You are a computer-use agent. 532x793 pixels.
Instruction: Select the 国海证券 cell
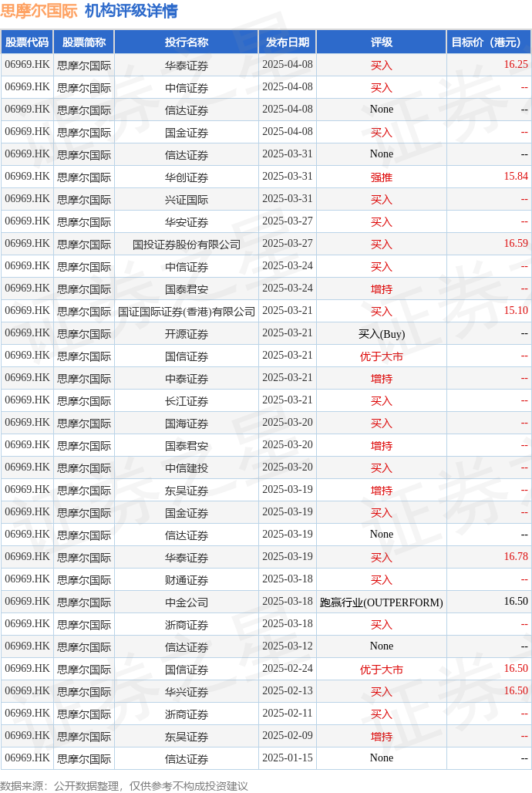pyautogui.click(x=186, y=423)
